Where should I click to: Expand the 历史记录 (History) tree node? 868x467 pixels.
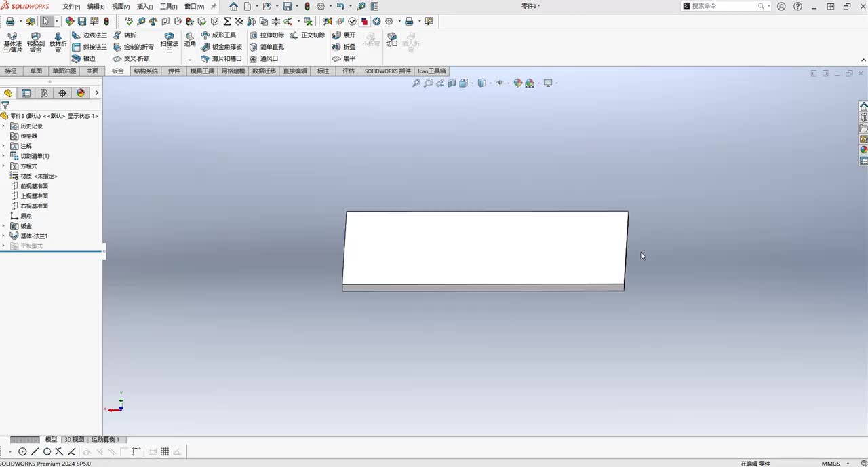click(x=3, y=126)
